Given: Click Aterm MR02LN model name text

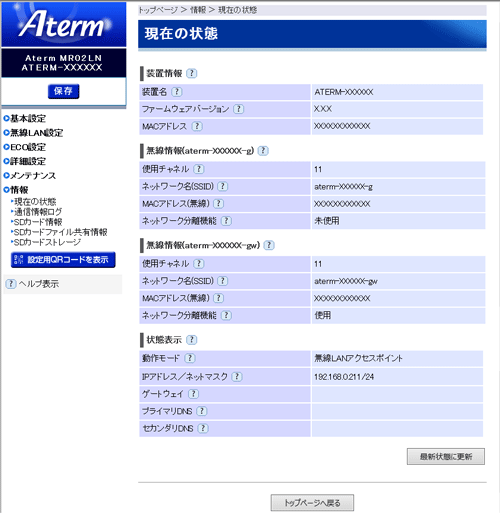Looking at the screenshot, I should point(63,58).
